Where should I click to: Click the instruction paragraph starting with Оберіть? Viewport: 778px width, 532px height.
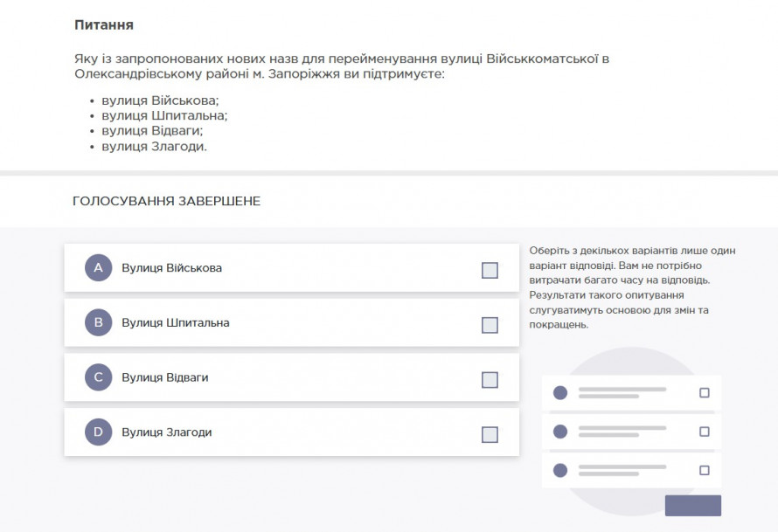pyautogui.click(x=632, y=287)
